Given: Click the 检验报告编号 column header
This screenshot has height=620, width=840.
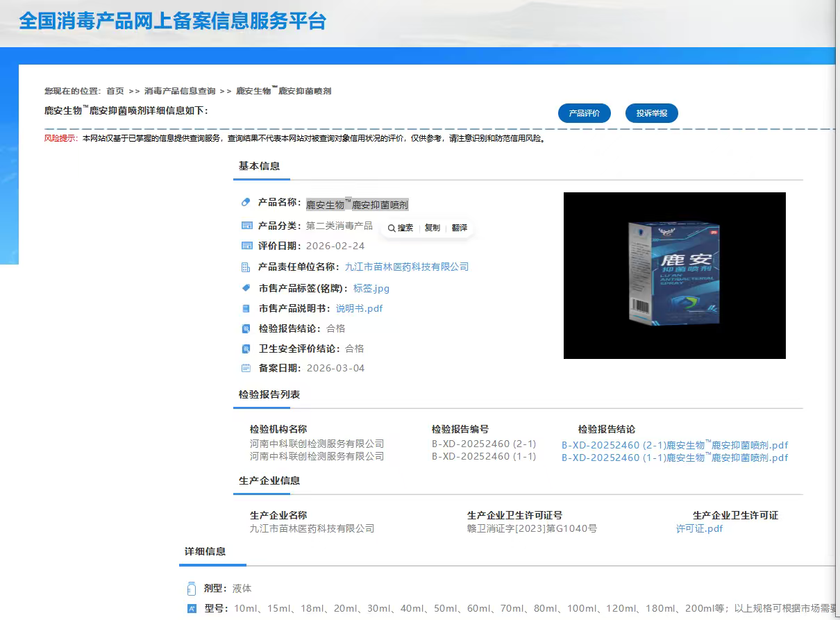Looking at the screenshot, I should [x=460, y=429].
